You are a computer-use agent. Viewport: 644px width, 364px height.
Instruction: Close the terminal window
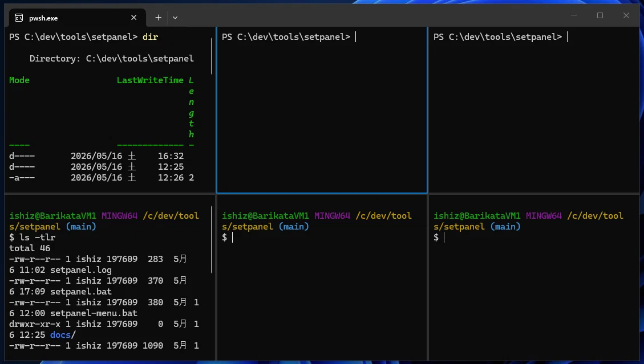626,15
